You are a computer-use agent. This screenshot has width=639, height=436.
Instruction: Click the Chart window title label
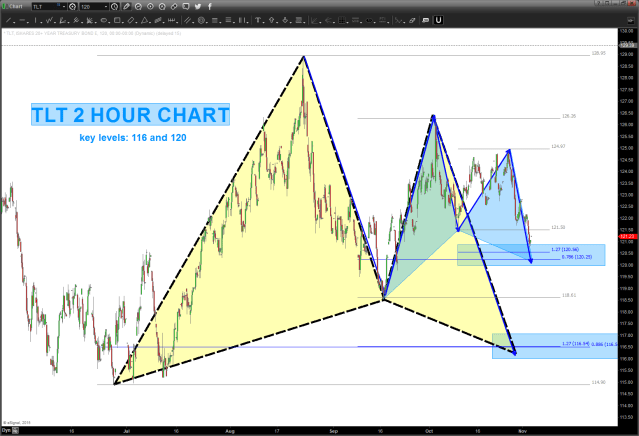click(16, 7)
